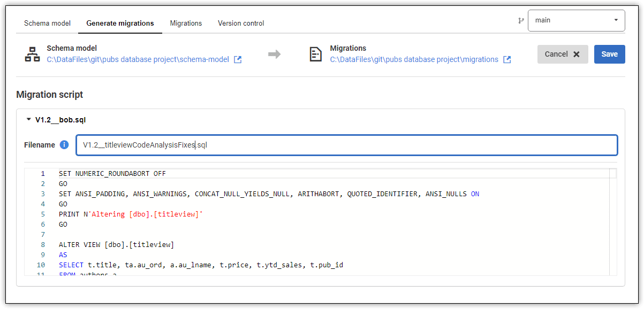This screenshot has height=309, width=644.
Task: Switch to the Schema model tab
Action: [x=48, y=23]
